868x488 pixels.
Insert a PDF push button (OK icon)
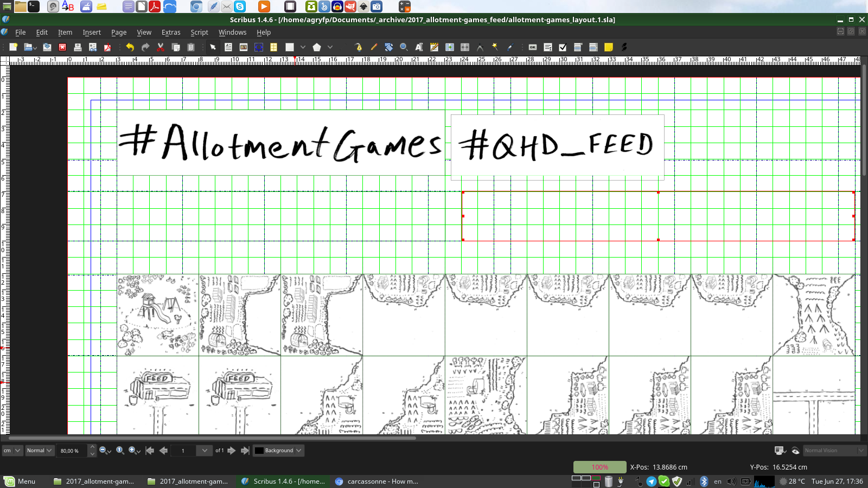point(533,47)
